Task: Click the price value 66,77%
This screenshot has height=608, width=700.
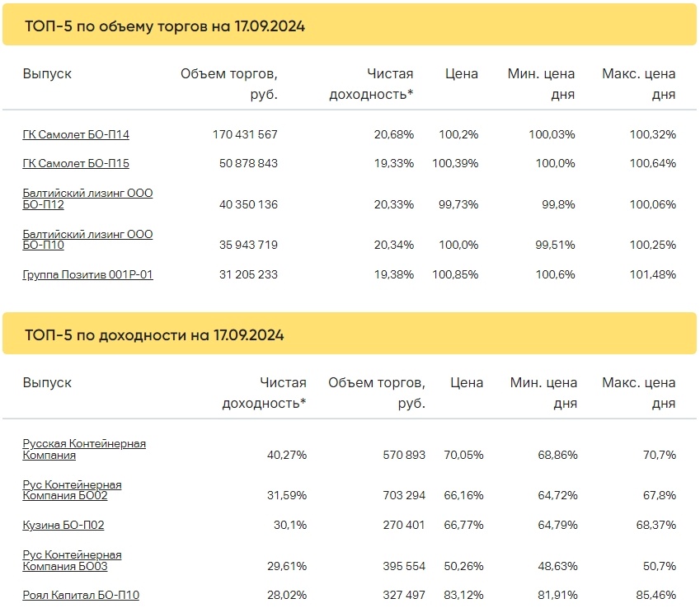Action: (463, 525)
